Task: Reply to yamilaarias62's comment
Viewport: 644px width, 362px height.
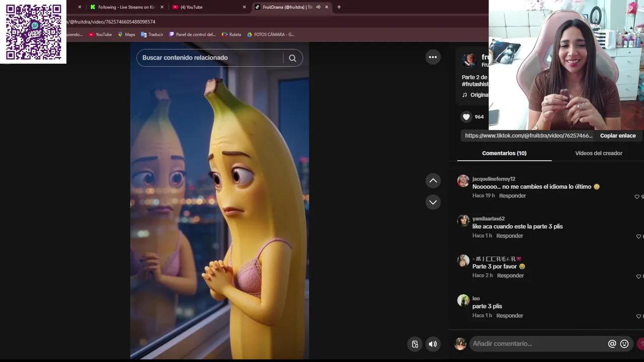Action: tap(510, 236)
